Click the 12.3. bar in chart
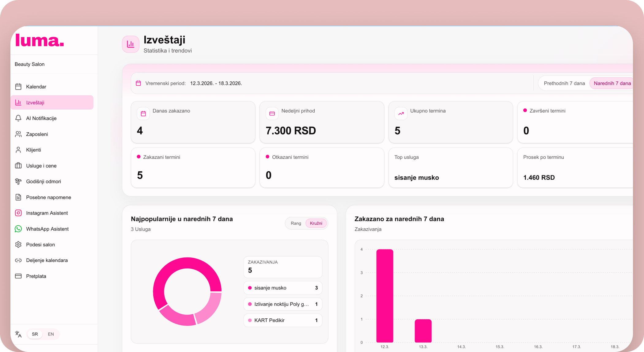644x352 pixels. [x=385, y=296]
